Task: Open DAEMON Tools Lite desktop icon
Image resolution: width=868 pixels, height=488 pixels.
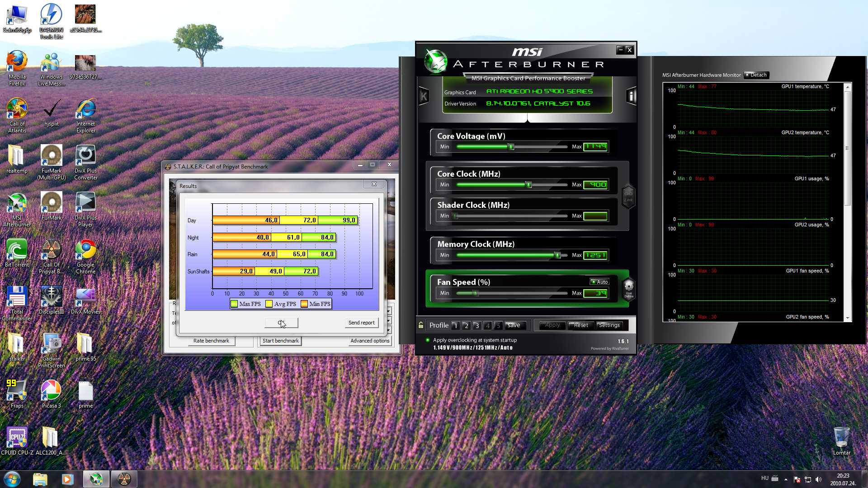Action: [51, 21]
